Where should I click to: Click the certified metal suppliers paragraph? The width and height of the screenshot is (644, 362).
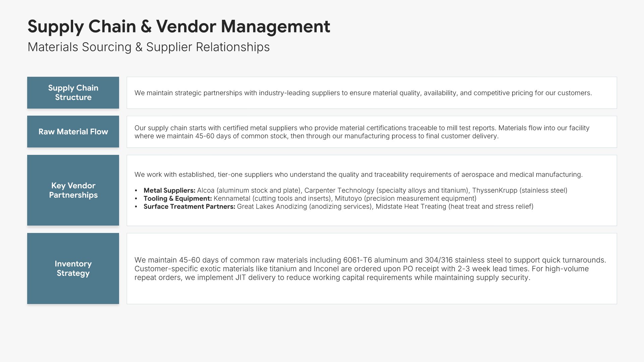[x=362, y=132]
